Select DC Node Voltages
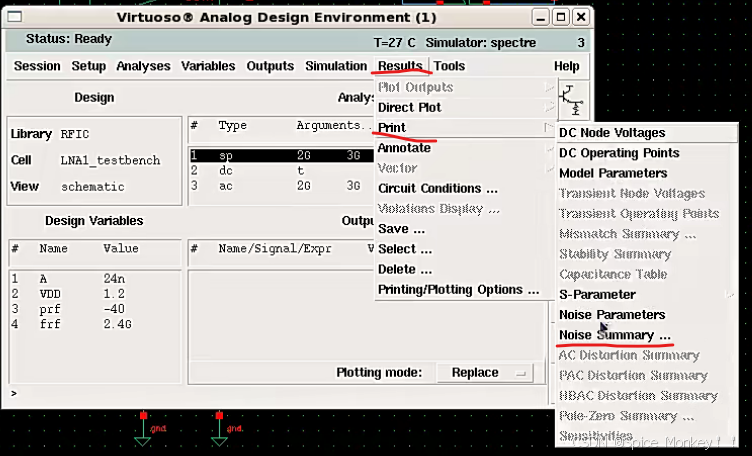 [x=646, y=133]
